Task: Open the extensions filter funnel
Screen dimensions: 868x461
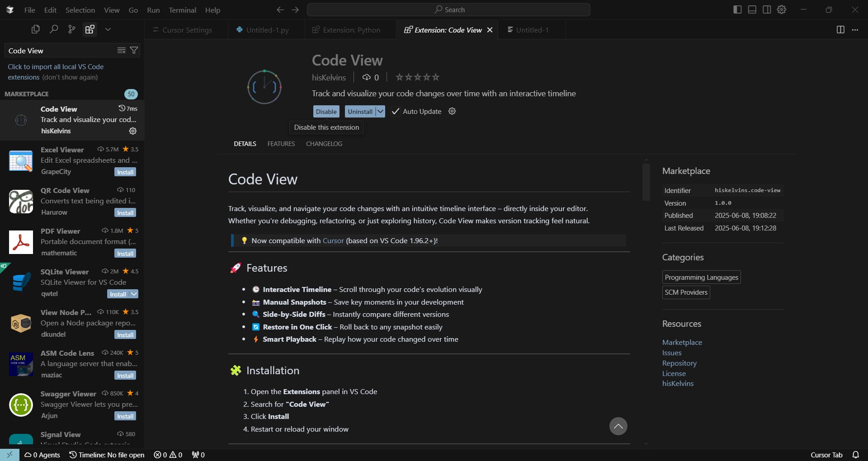Action: (x=134, y=50)
